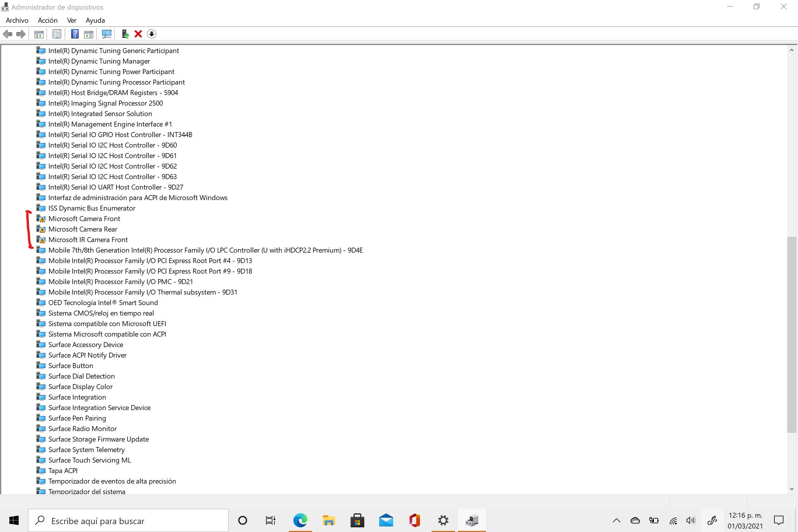Toggle the show/hide console tree icon

tap(39, 34)
